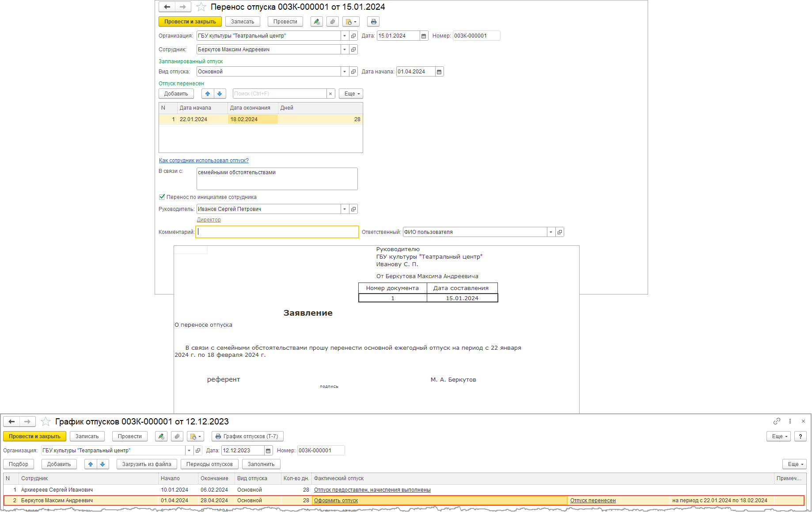Open Ответственный user record

coord(560,232)
